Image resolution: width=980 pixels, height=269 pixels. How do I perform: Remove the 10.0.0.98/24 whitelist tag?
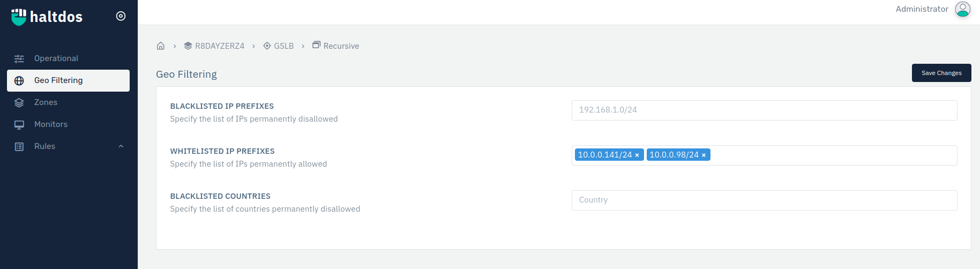[704, 155]
